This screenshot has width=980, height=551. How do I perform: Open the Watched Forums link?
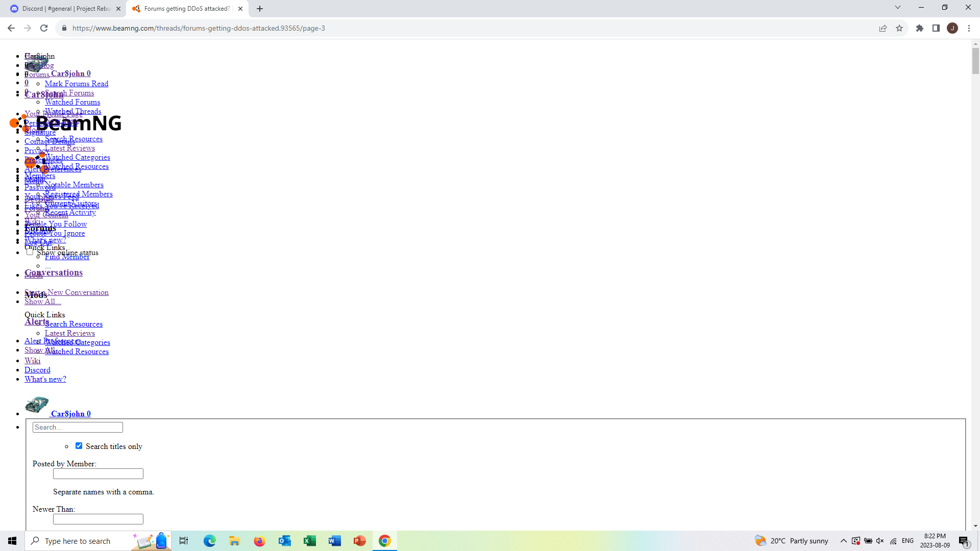[x=72, y=102]
